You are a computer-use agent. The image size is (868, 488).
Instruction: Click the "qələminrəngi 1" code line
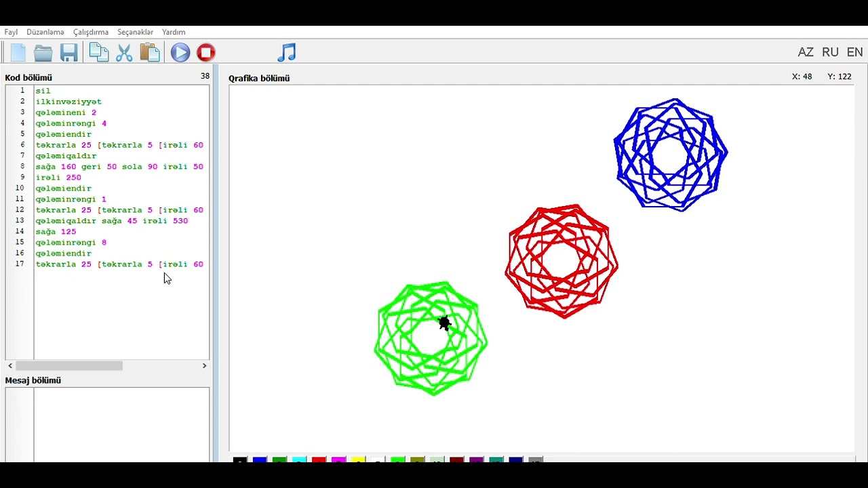click(71, 199)
